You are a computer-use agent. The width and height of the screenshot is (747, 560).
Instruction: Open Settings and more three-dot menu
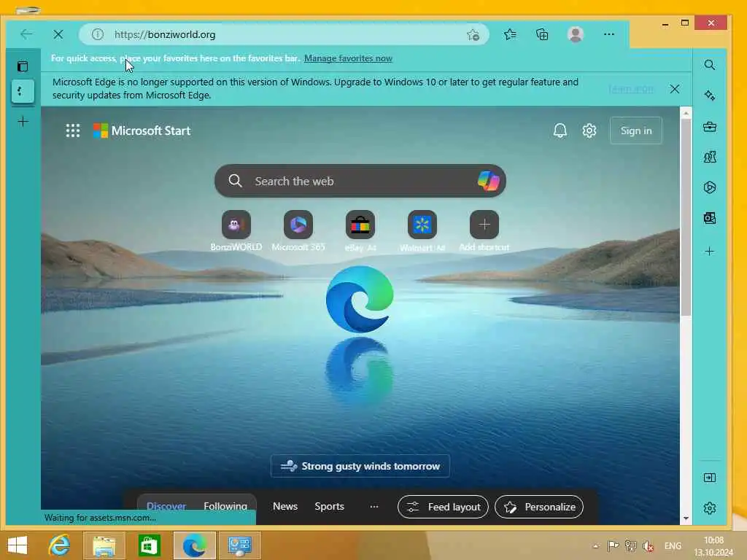coord(609,34)
